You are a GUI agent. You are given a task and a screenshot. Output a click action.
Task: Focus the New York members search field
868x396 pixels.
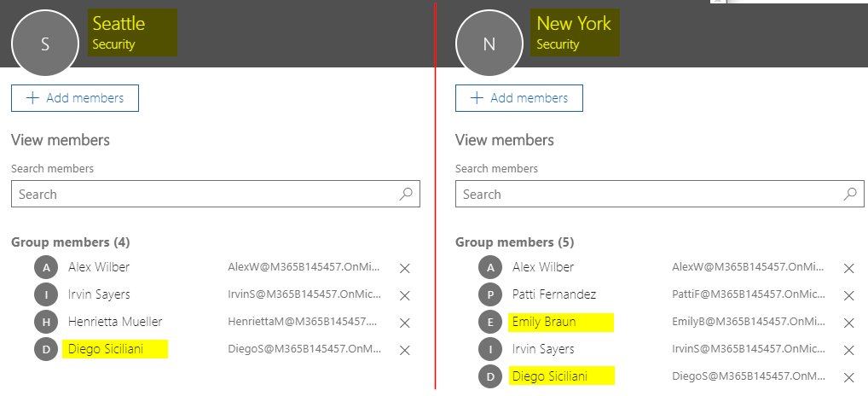pos(648,195)
